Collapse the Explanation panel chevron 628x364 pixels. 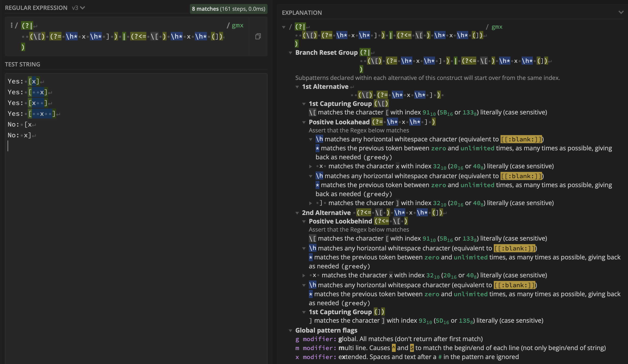point(621,12)
